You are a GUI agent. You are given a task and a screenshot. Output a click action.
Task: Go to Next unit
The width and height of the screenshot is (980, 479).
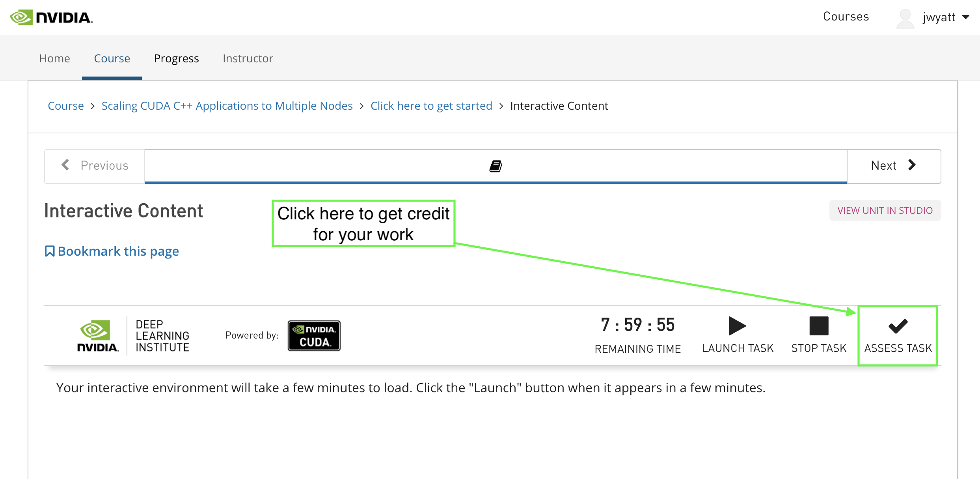[893, 166]
